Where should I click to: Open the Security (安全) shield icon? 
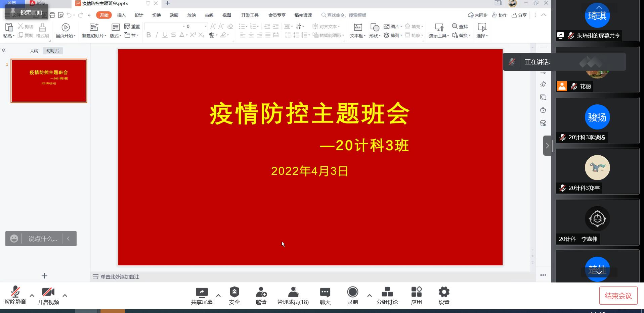tap(234, 296)
